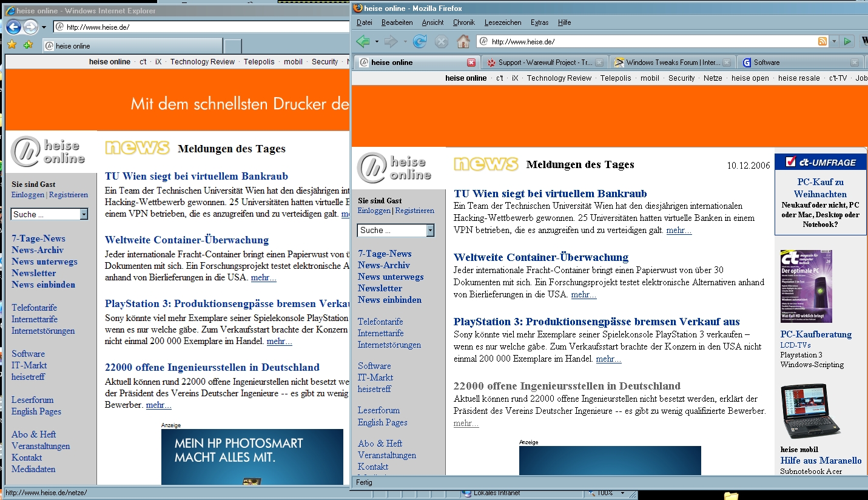Image resolution: width=868 pixels, height=500 pixels.
Task: Open the IE Favorites Center star
Action: [x=12, y=45]
